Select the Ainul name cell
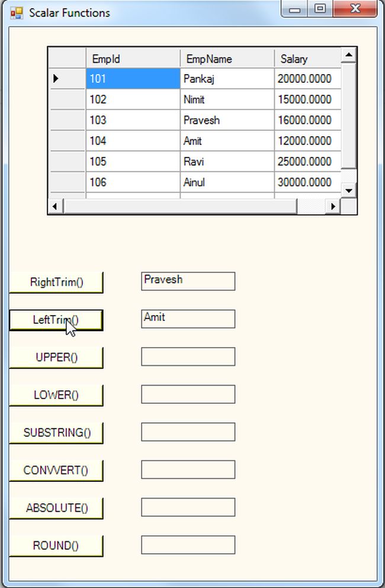Image resolution: width=385 pixels, height=588 pixels. point(227,182)
